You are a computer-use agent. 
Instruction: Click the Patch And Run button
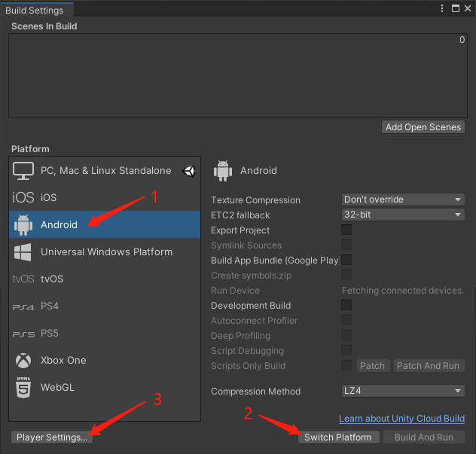click(x=429, y=366)
